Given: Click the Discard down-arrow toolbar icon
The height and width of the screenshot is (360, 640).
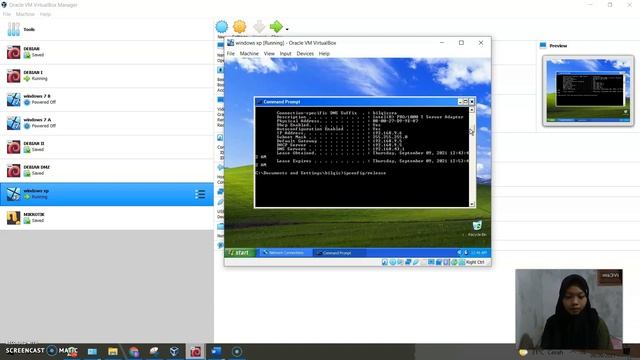Looking at the screenshot, I should point(259,27).
